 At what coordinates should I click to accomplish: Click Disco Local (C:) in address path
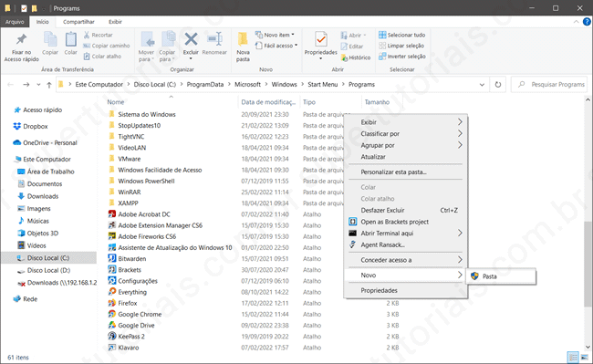tap(155, 85)
